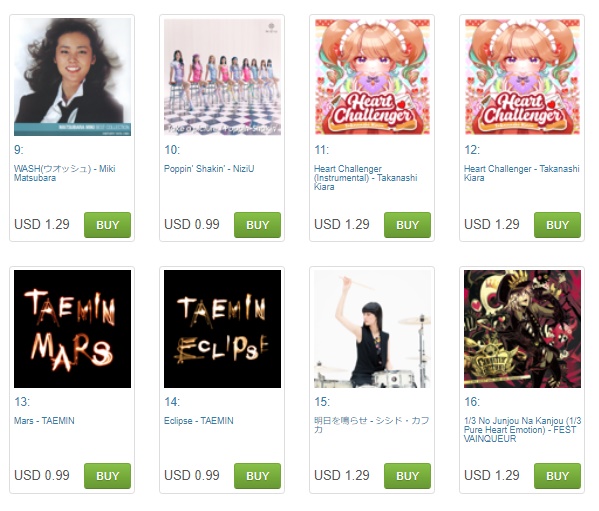This screenshot has width=599, height=511.
Task: Buy WASH by Miki Matsubara
Action: coord(107,225)
